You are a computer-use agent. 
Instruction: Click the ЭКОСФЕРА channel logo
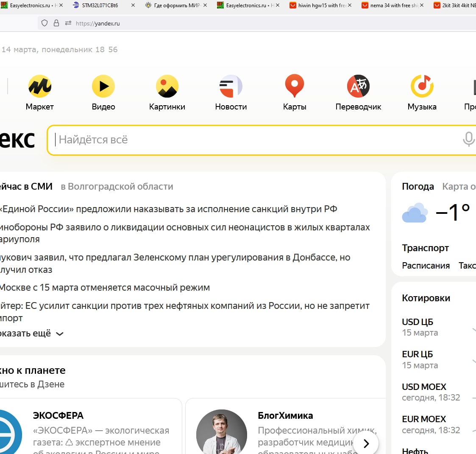pos(10,432)
